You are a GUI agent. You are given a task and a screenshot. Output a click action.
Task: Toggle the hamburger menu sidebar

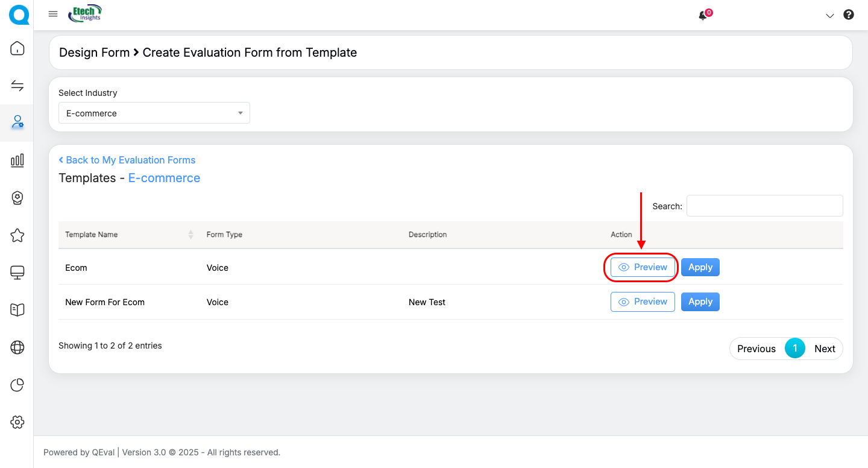pos(53,14)
